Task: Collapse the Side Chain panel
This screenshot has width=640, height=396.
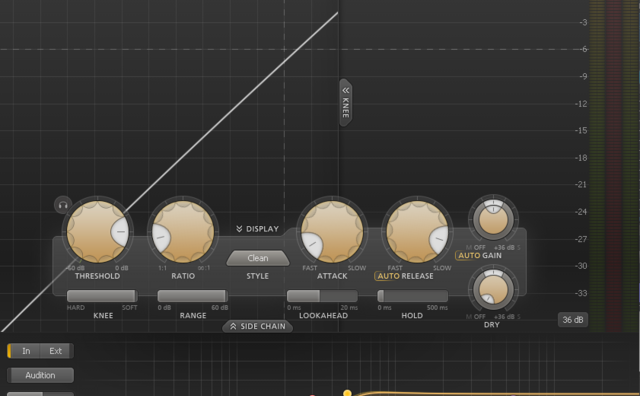Action: tap(258, 326)
